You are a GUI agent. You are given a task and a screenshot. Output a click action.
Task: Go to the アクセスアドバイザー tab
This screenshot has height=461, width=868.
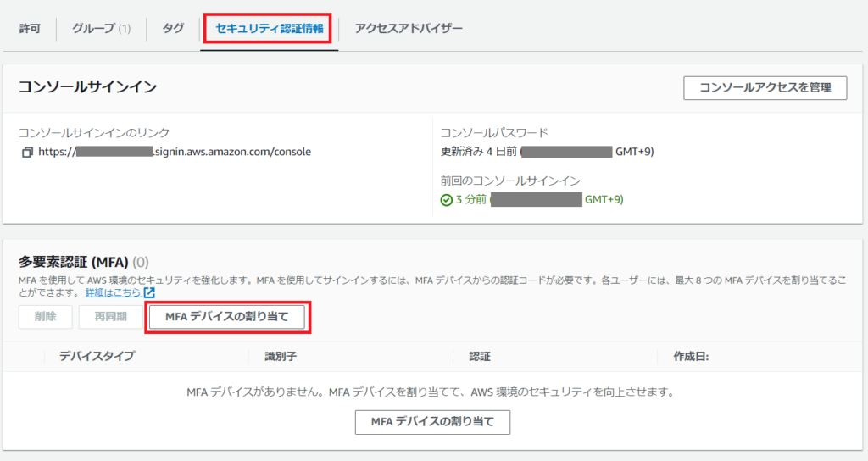tap(409, 29)
